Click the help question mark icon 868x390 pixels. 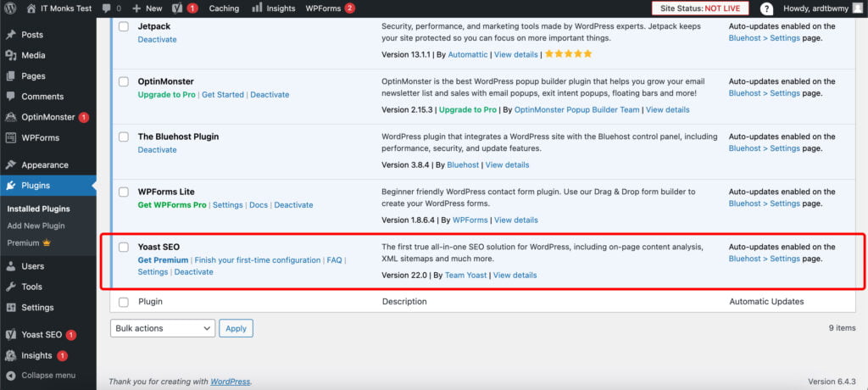[x=766, y=8]
